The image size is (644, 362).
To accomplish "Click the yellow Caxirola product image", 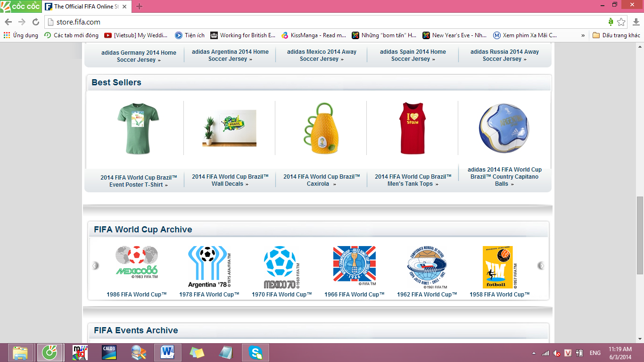I will [321, 128].
